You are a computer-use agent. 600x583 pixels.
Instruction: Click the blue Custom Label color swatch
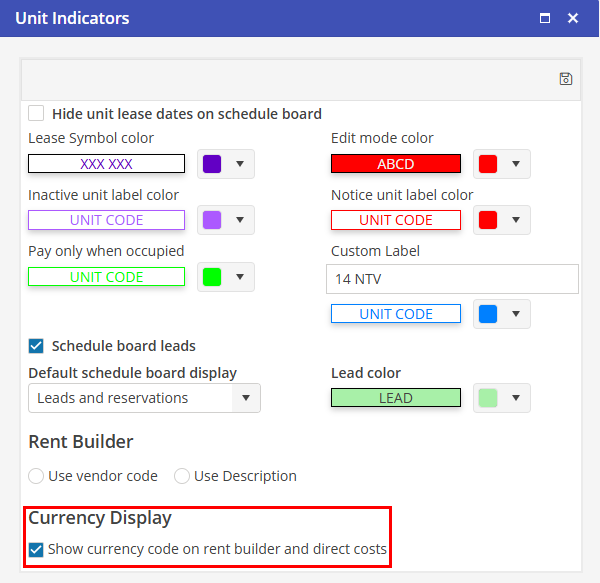pos(488,314)
